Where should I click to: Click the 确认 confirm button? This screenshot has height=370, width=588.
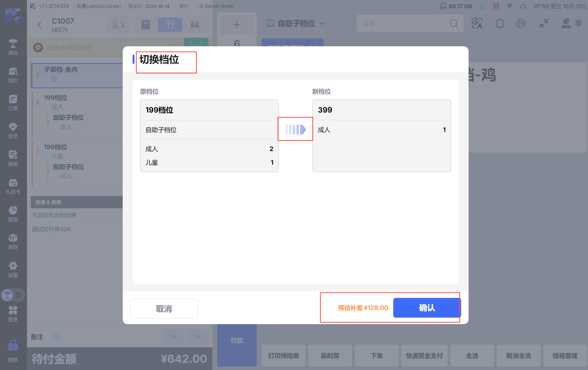(427, 307)
